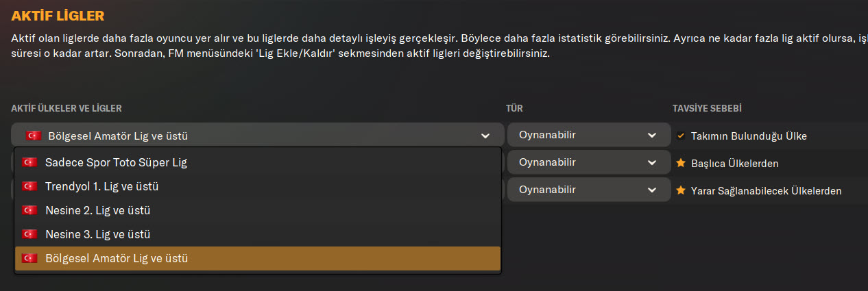Select Nesine 3. Lig ve üstü in list
This screenshot has height=291, width=868.
tap(97, 234)
